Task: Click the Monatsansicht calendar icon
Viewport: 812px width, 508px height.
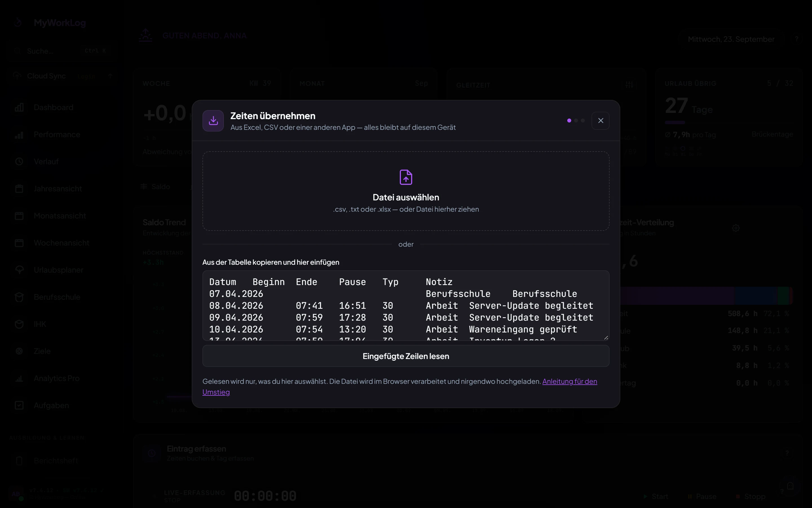Action: coord(19,216)
